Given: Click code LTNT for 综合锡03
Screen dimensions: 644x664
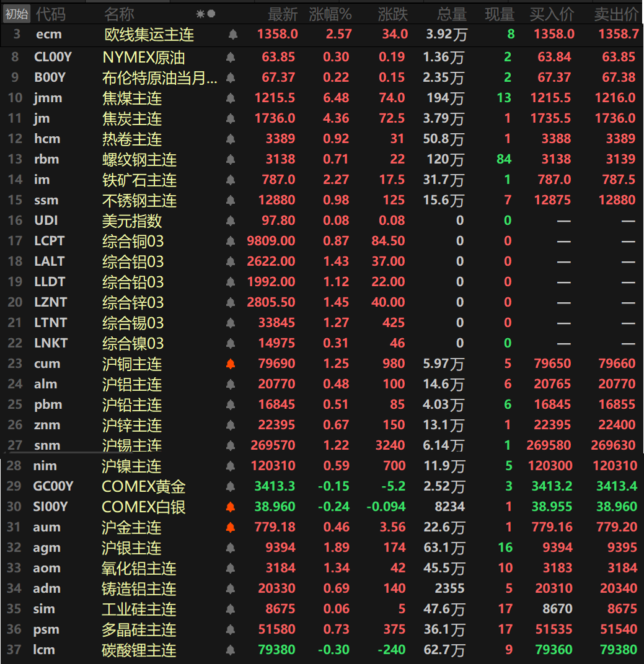Looking at the screenshot, I should [x=51, y=323].
